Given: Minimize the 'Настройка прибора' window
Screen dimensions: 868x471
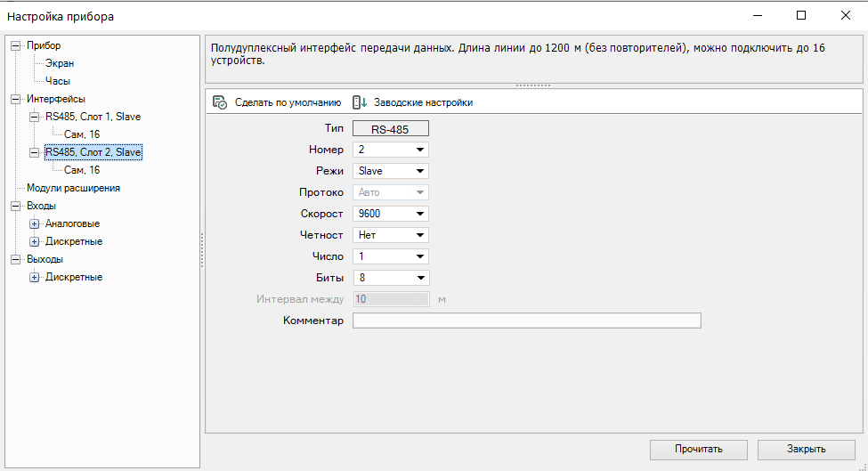Looking at the screenshot, I should [x=758, y=15].
